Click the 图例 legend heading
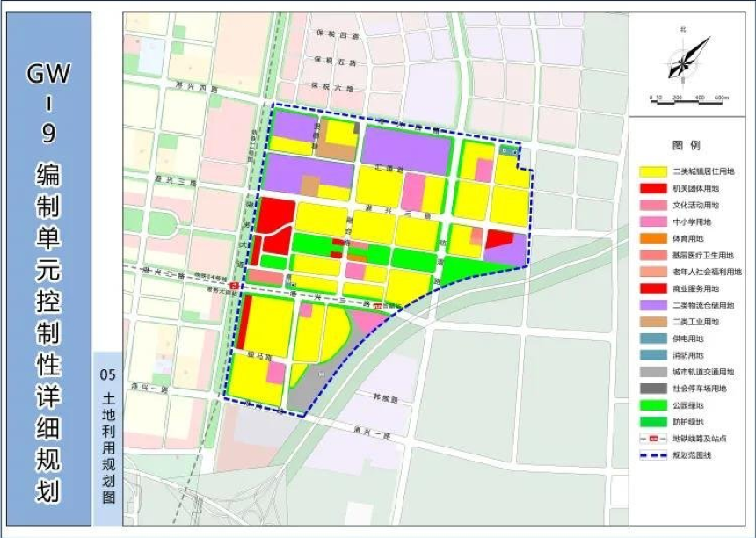The image size is (756, 538). (x=687, y=145)
